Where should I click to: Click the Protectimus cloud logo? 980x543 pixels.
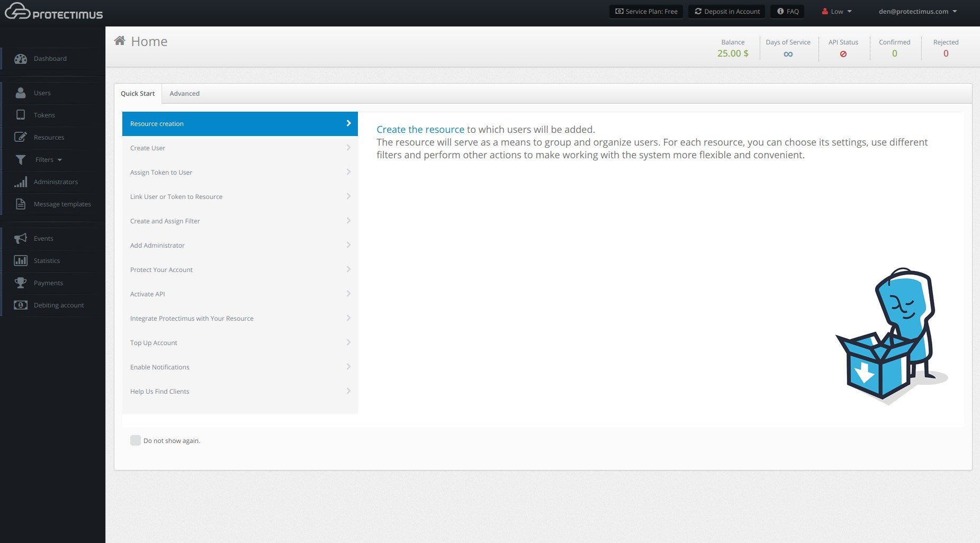coord(53,12)
